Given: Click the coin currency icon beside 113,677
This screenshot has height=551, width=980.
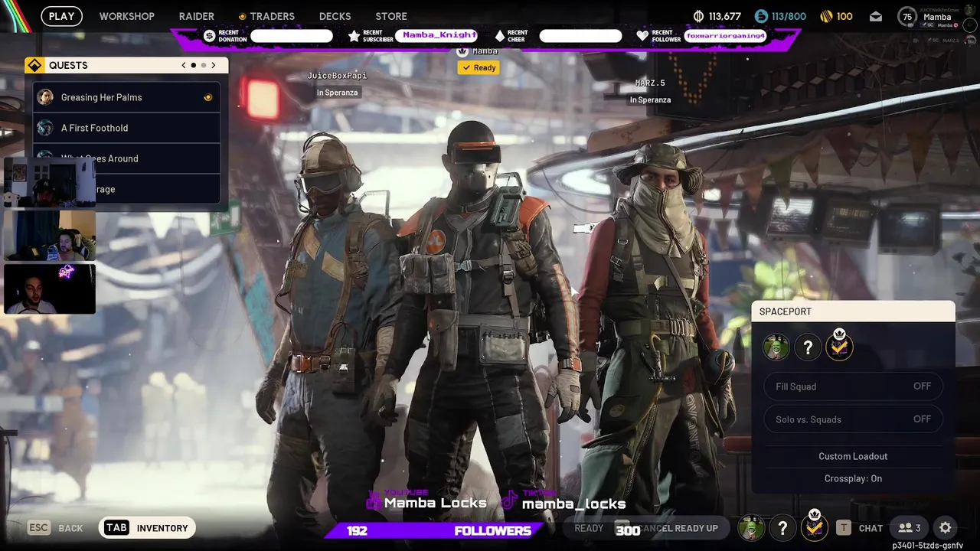Looking at the screenshot, I should pyautogui.click(x=698, y=16).
